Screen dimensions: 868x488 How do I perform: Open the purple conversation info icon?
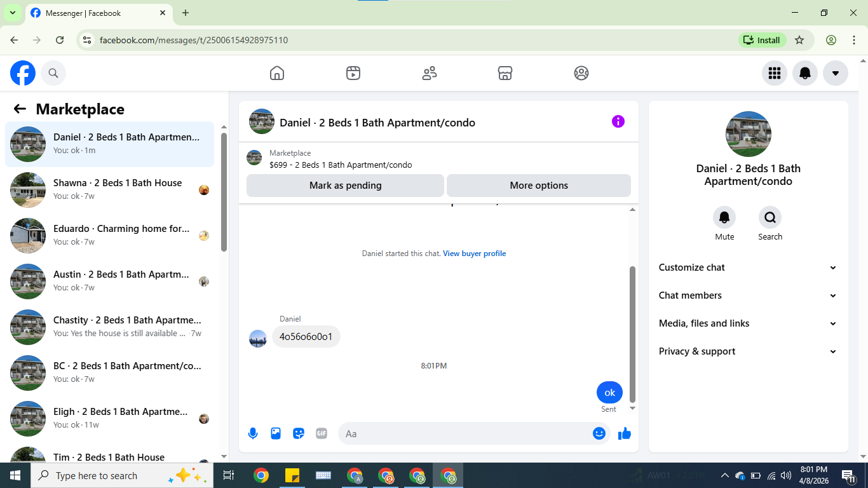(x=618, y=121)
